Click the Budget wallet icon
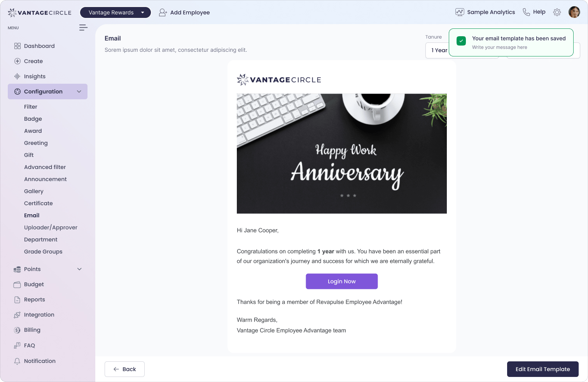This screenshot has height=382, width=588. coord(17,284)
